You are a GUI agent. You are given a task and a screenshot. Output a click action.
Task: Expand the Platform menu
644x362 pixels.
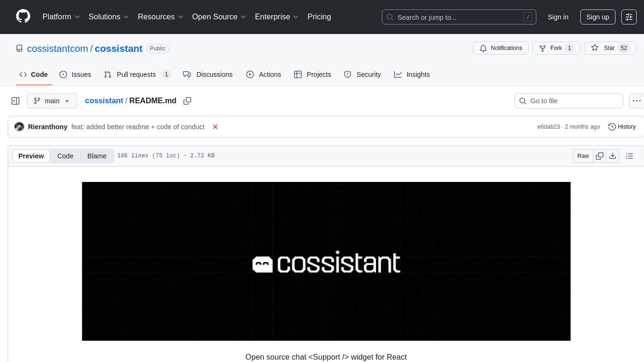point(61,17)
